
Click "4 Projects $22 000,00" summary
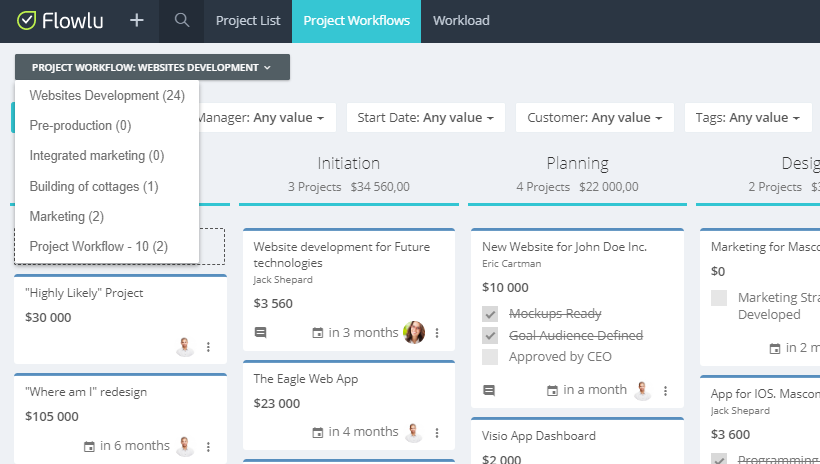577,187
